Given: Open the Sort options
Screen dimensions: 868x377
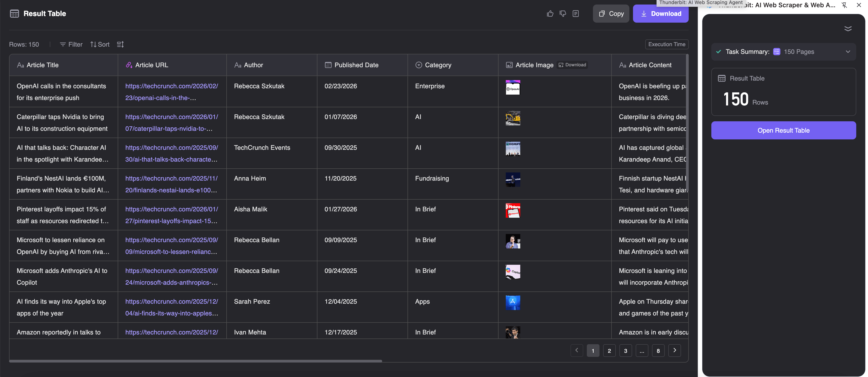Looking at the screenshot, I should (100, 44).
